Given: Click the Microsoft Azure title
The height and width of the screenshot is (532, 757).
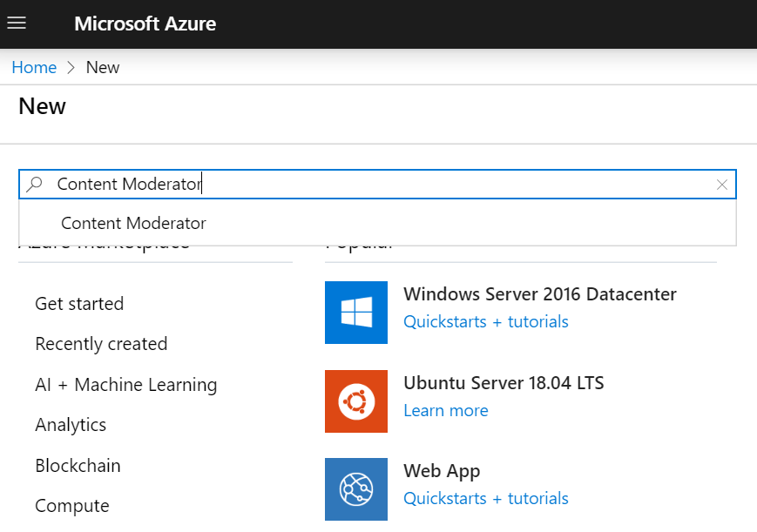Looking at the screenshot, I should (x=145, y=24).
